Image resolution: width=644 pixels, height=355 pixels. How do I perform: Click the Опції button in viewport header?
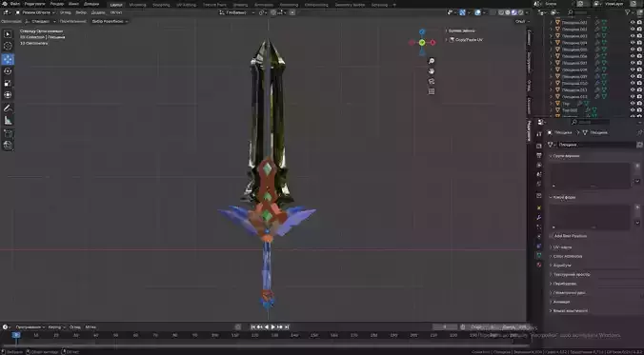tap(521, 21)
